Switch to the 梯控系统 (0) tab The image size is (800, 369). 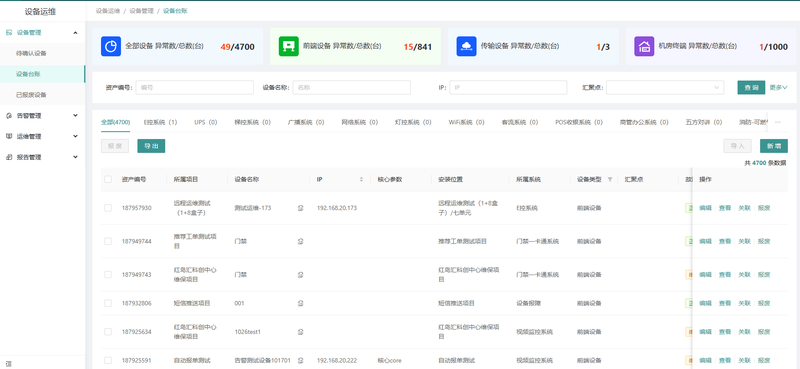click(x=253, y=122)
